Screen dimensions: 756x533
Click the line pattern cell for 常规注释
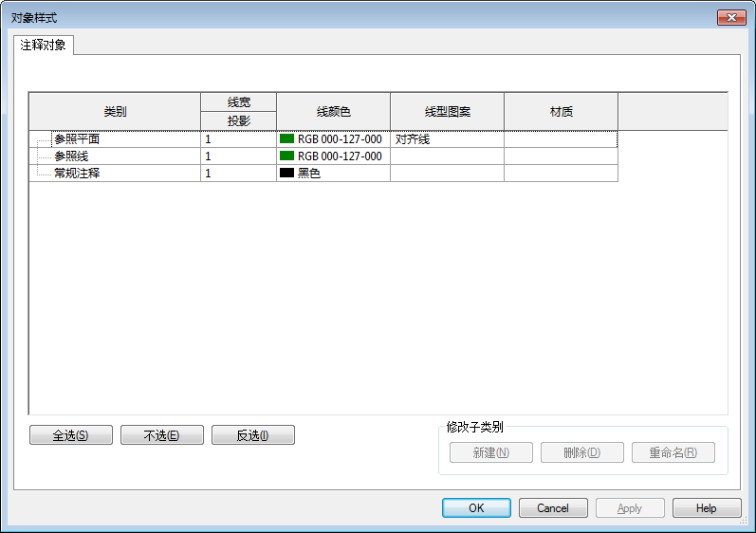(447, 173)
